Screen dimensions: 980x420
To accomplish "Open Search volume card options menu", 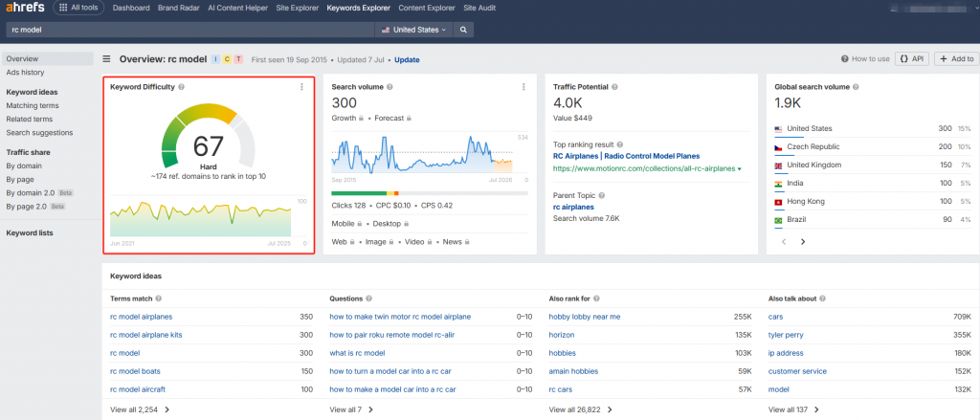I will tap(523, 87).
